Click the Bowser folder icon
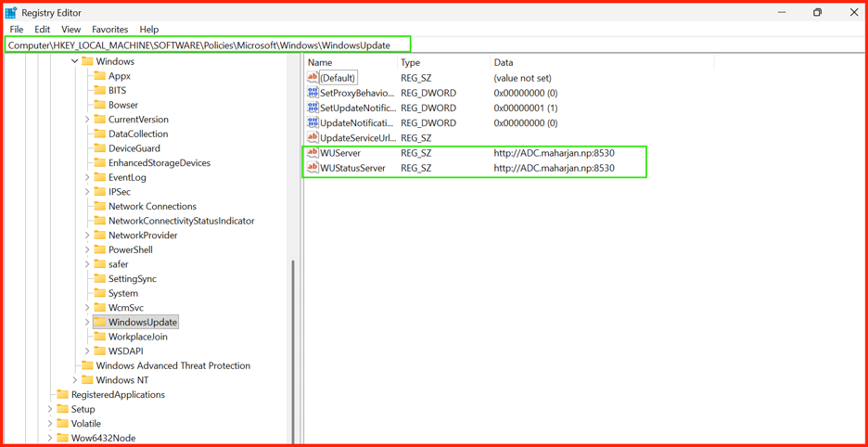 (x=99, y=105)
